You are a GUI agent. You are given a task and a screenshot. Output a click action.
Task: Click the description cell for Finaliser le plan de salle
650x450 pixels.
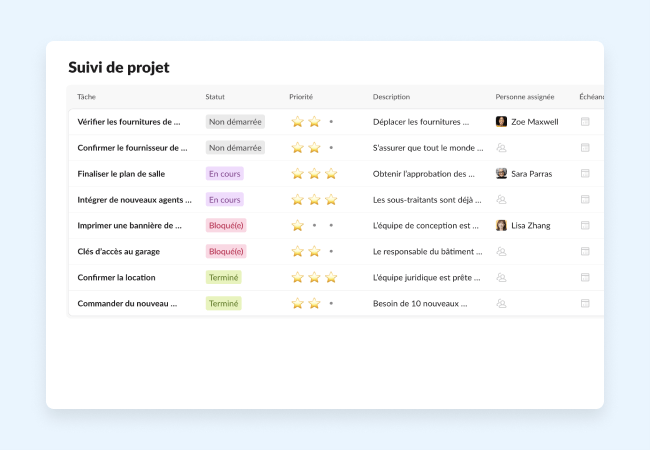pos(423,174)
